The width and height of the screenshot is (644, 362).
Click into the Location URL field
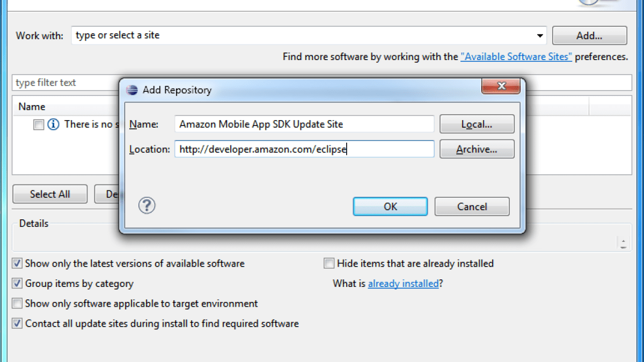tap(304, 150)
